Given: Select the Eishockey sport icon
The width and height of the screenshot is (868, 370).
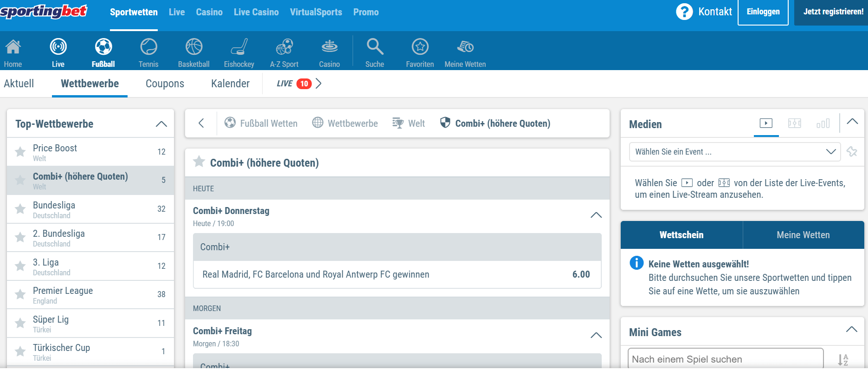Looking at the screenshot, I should pos(239,46).
